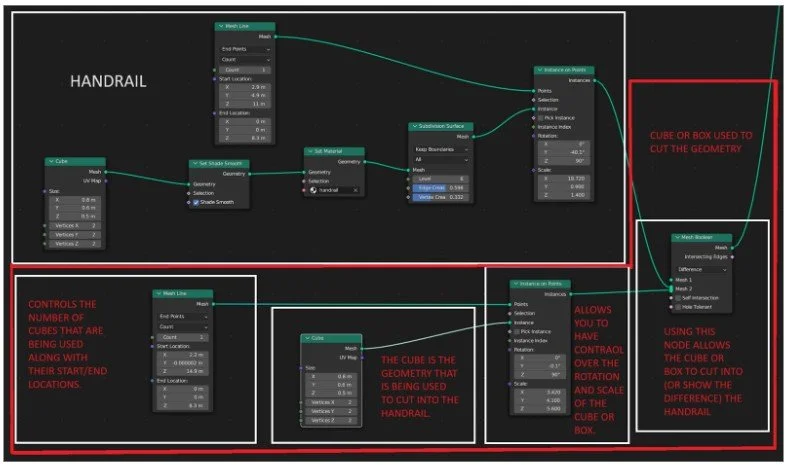Toggle Pick Instance in upper Instance on Points
792x467 pixels.
click(541, 118)
